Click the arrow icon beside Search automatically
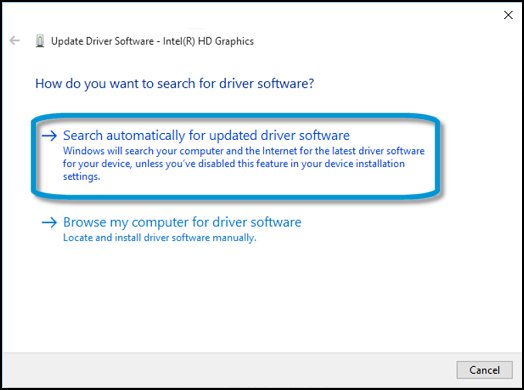524x390 pixels. click(x=49, y=136)
